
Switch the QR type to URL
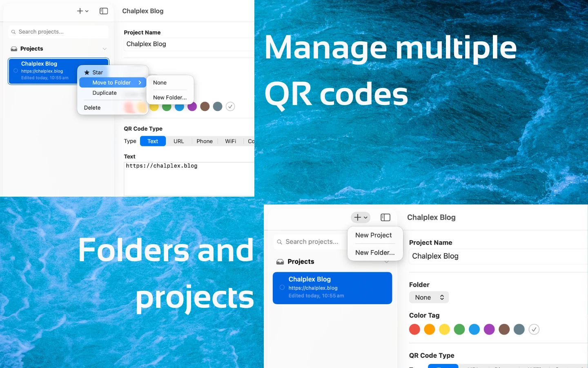point(178,141)
